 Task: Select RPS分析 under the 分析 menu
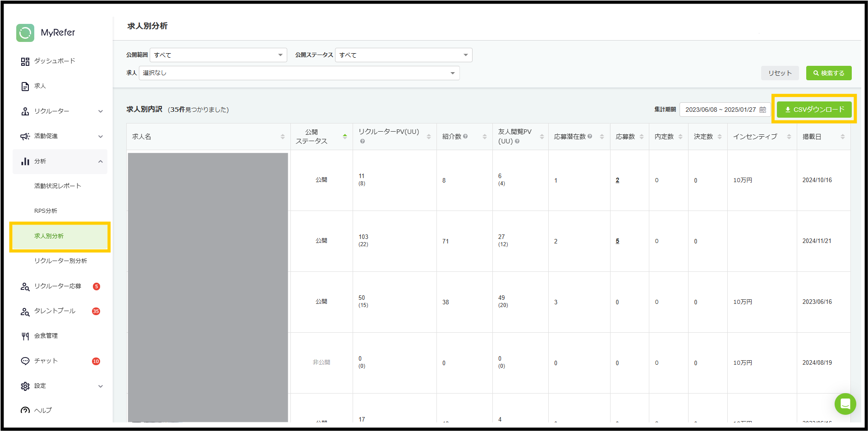46,210
